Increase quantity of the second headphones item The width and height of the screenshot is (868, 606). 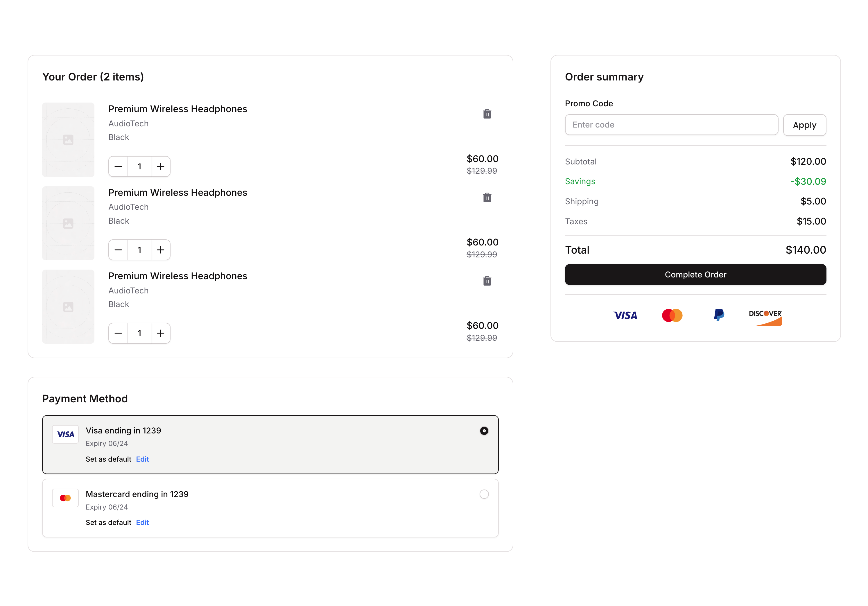point(161,250)
